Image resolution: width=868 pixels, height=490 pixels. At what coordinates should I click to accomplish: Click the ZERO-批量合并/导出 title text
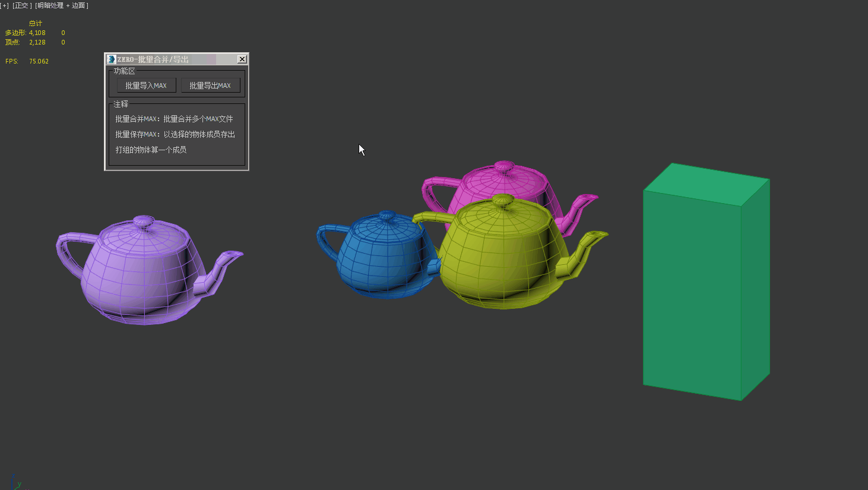tap(153, 59)
